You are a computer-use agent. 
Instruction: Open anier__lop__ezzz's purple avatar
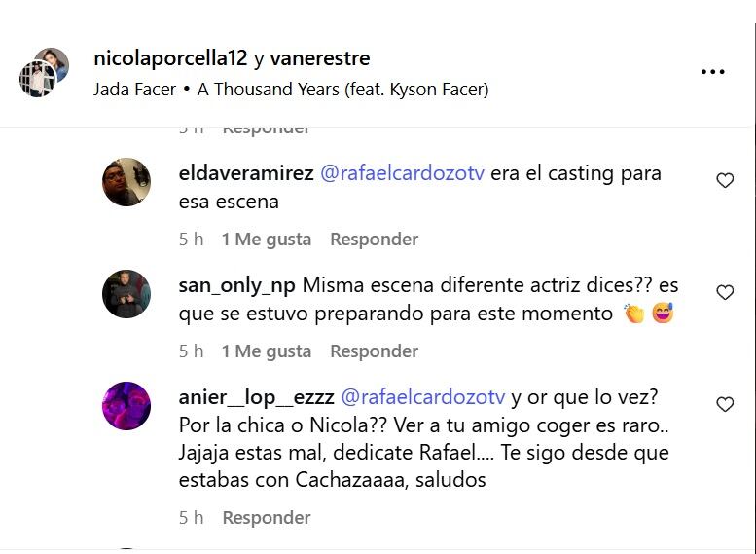tap(126, 406)
